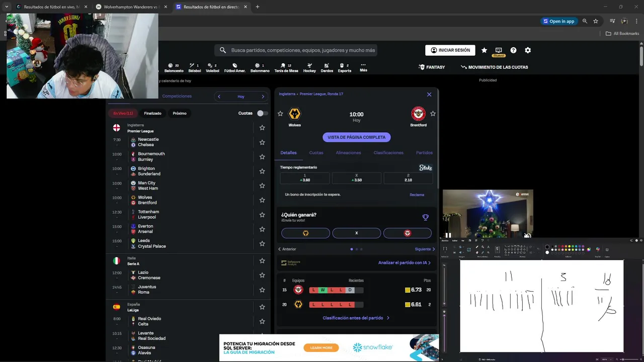Click the Chrome zoom magnifier icon
This screenshot has height=362, width=644.
pyautogui.click(x=585, y=21)
